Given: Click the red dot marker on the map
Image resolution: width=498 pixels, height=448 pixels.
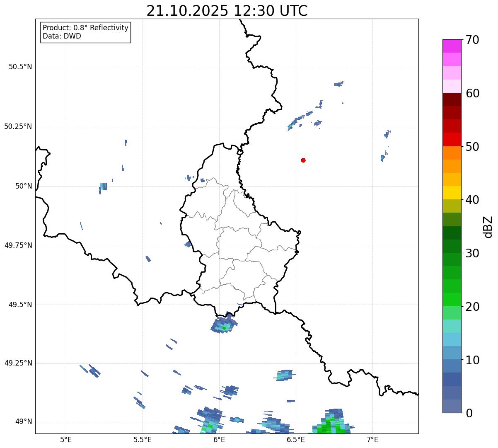Looking at the screenshot, I should pos(303,160).
